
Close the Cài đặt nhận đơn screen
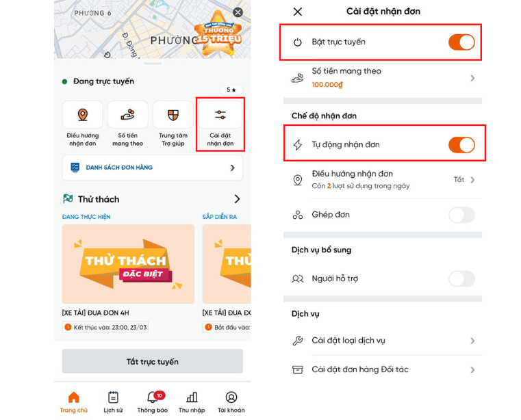point(298,12)
